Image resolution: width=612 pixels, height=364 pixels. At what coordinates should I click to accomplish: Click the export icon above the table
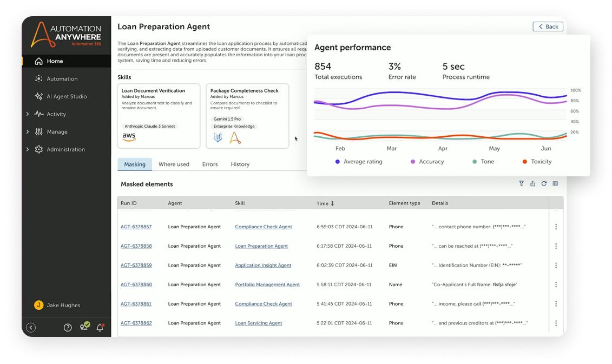[532, 184]
